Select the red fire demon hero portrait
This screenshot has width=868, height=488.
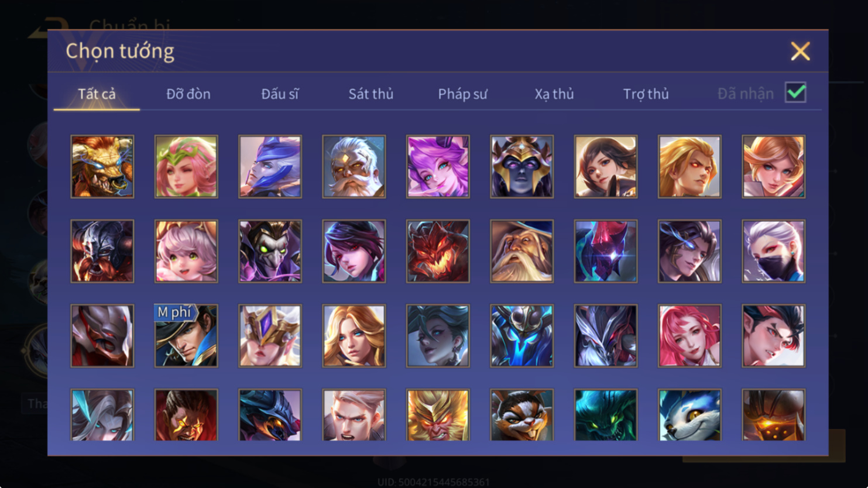pos(438,251)
